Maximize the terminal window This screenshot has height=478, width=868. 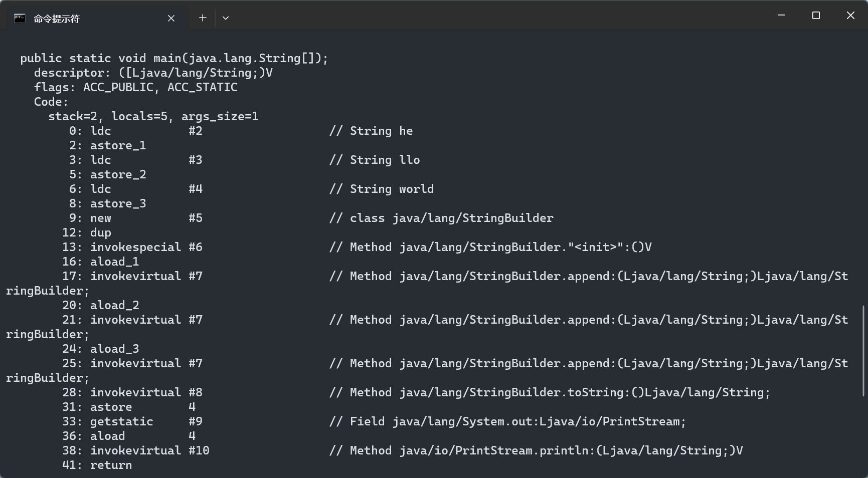click(816, 16)
